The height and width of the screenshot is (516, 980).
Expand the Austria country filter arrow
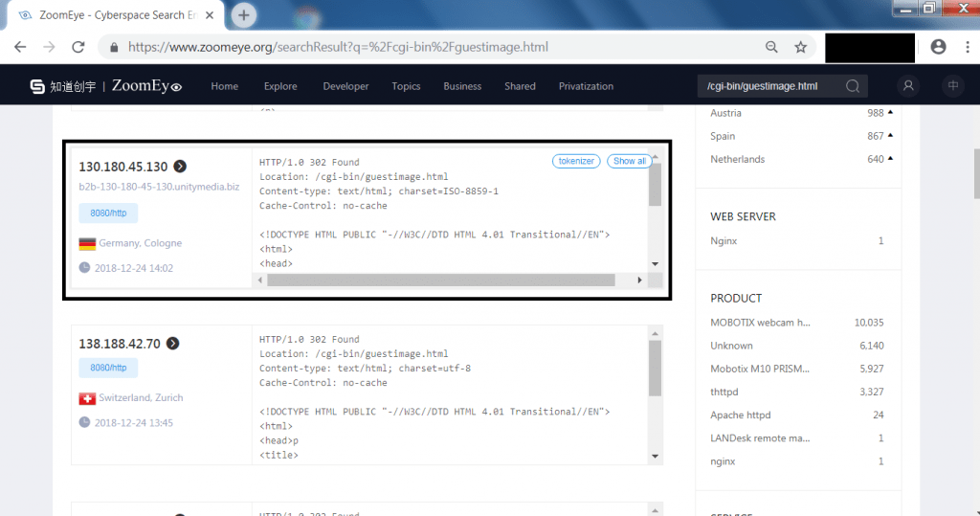click(x=890, y=113)
